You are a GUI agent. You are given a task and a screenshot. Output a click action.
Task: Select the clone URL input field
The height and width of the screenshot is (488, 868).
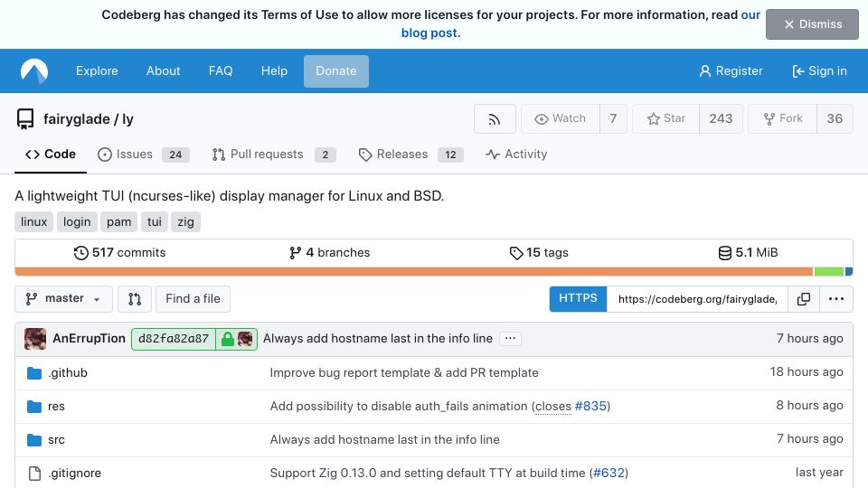697,299
